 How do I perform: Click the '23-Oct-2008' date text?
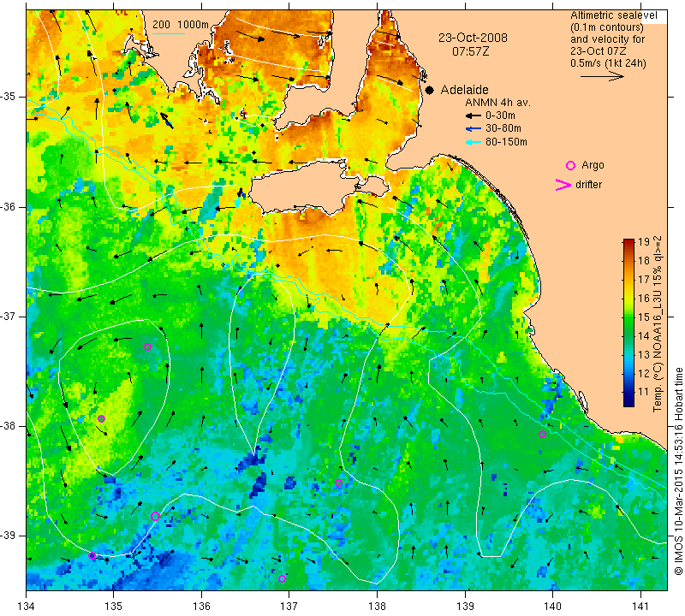pyautogui.click(x=474, y=38)
